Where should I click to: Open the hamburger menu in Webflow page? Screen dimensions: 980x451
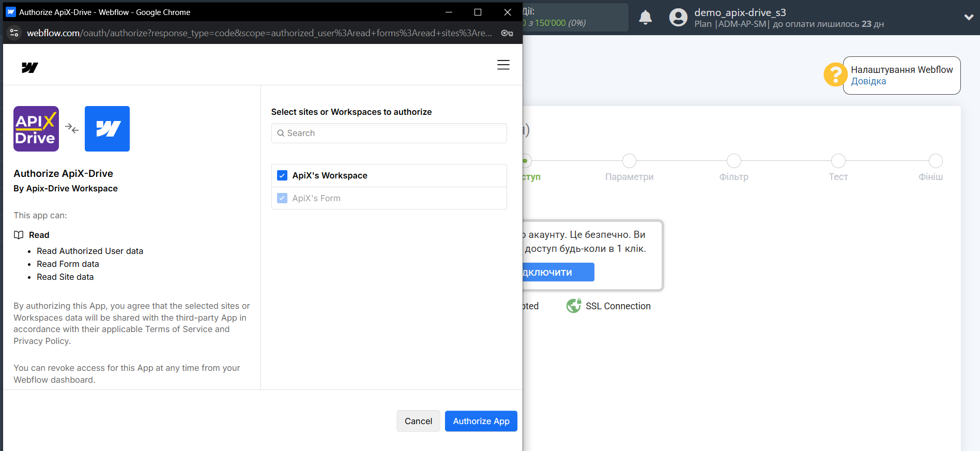(503, 65)
